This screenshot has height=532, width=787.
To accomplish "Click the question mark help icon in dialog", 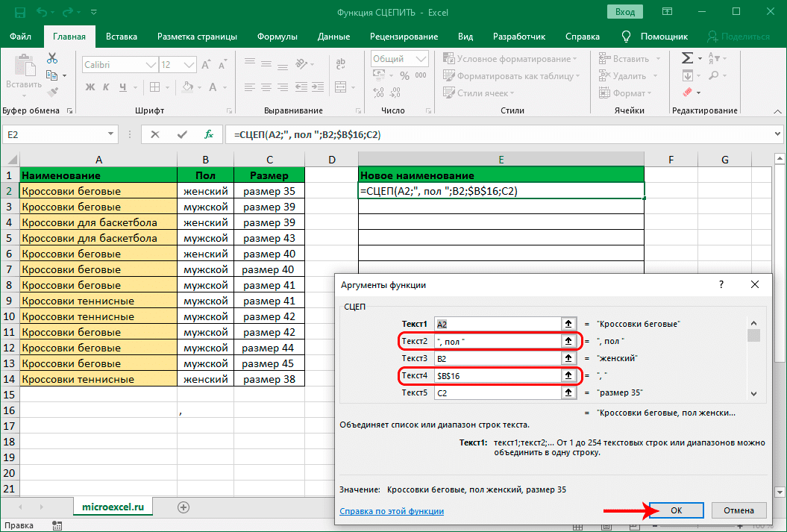I will [x=721, y=285].
